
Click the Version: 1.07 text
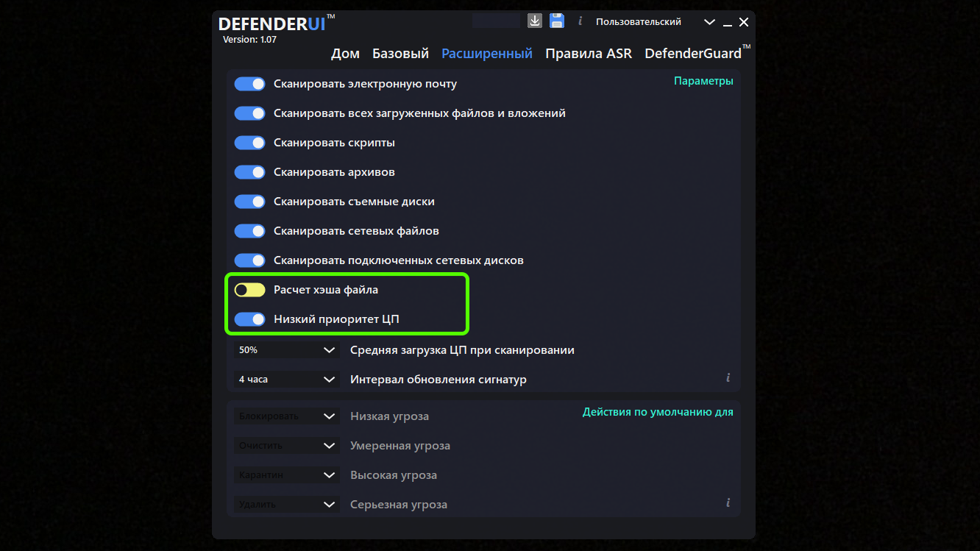pos(249,40)
